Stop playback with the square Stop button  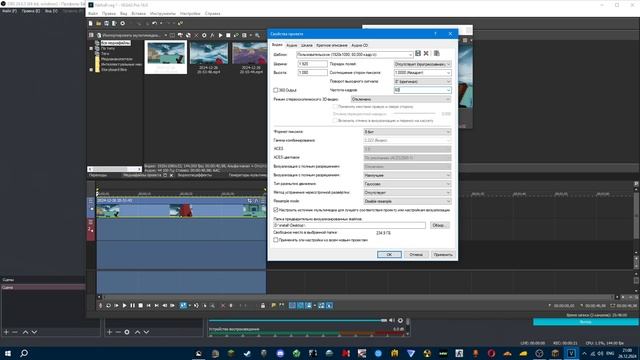pyautogui.click(x=141, y=305)
